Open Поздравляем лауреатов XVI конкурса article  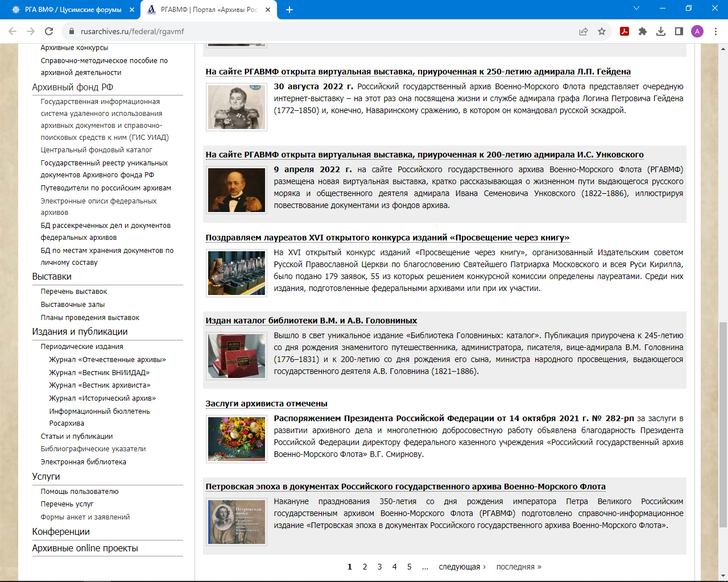[387, 238]
